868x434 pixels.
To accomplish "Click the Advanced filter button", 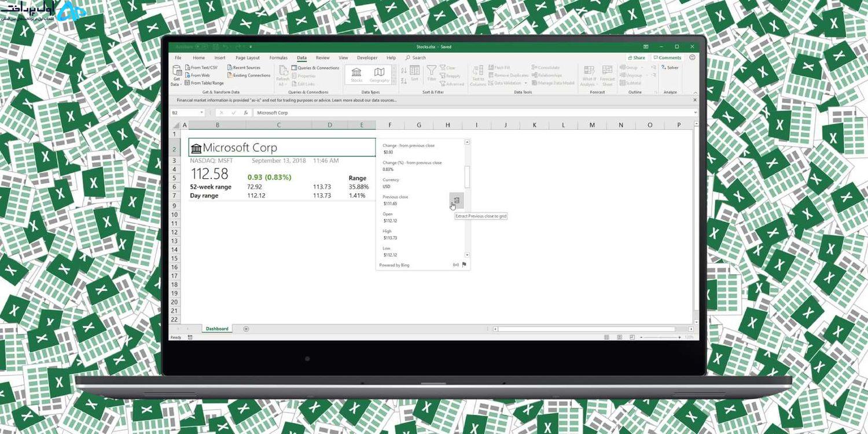I will pos(452,84).
